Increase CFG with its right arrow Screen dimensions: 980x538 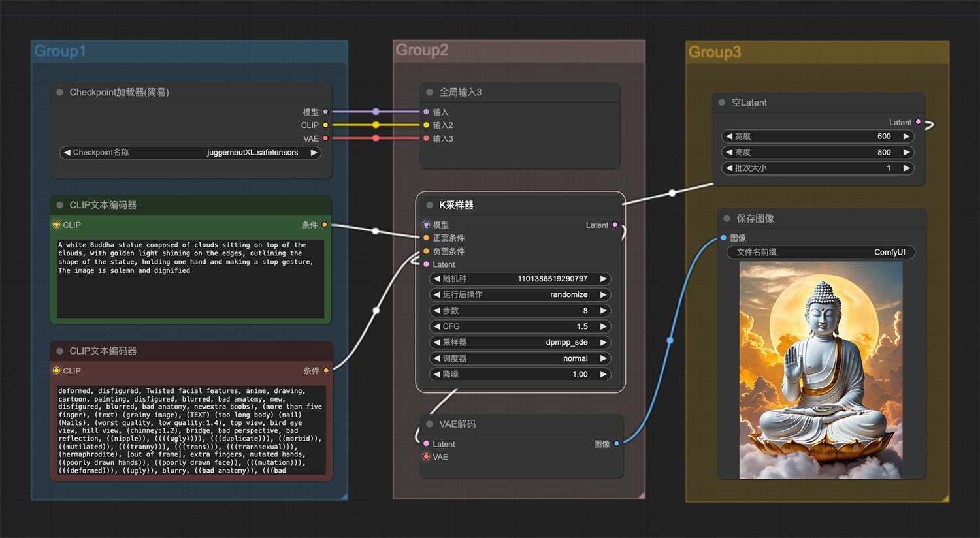[x=604, y=326]
